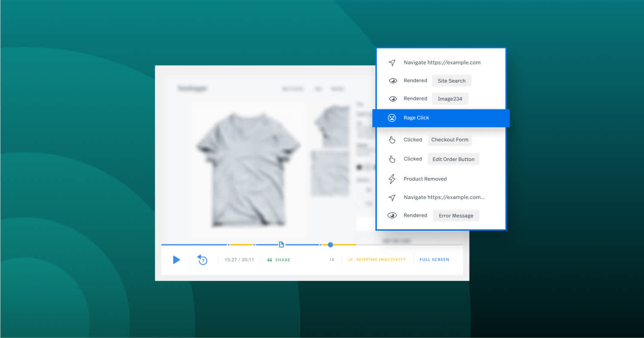Click the Image234 tag
Image resolution: width=644 pixels, height=338 pixels.
[x=450, y=99]
